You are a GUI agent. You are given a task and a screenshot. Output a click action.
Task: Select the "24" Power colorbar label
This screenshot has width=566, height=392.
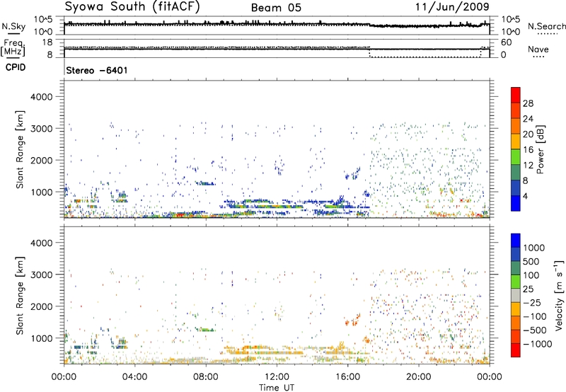pyautogui.click(x=528, y=119)
